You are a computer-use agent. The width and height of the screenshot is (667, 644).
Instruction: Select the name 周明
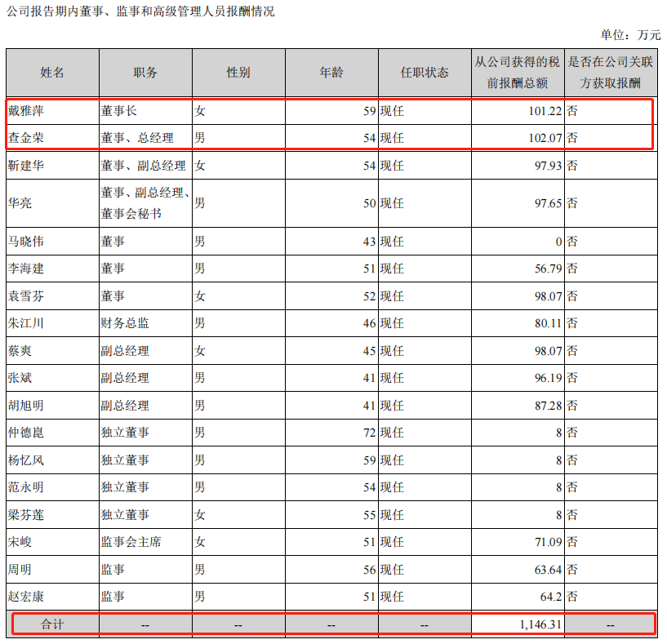pyautogui.click(x=20, y=570)
